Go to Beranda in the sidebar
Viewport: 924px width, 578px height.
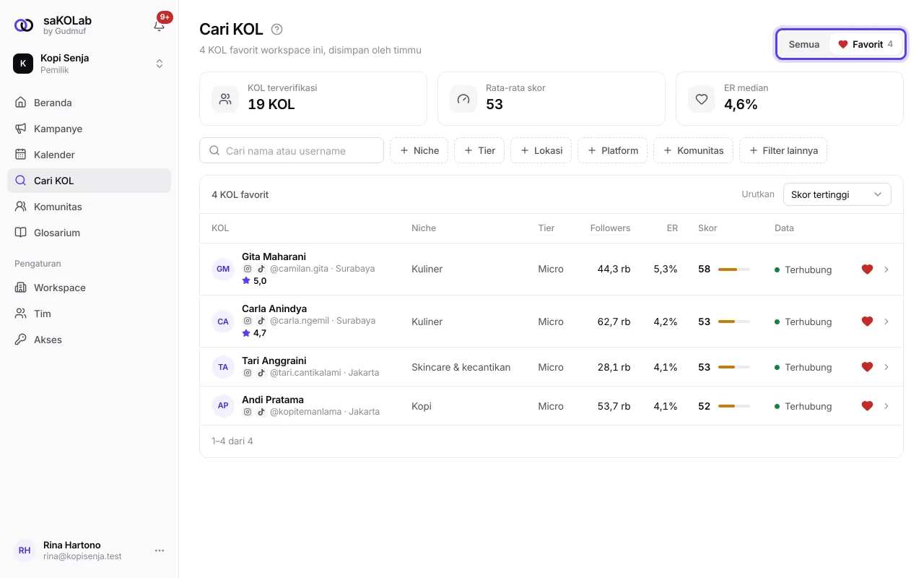point(89,103)
